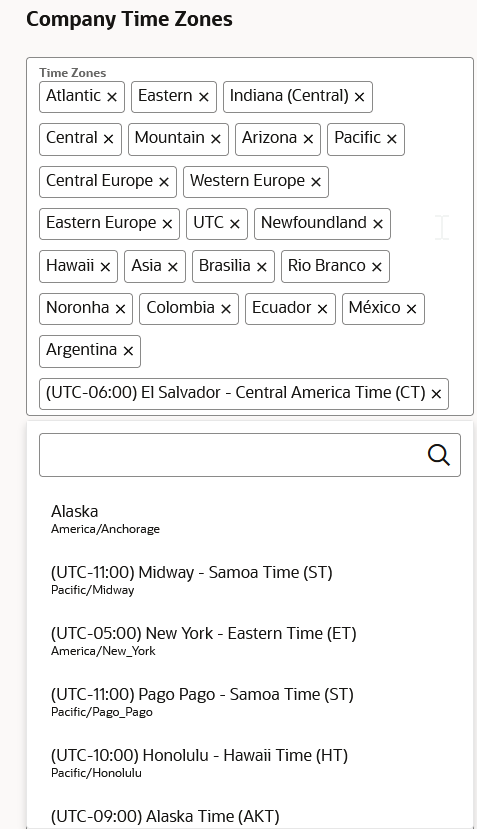
Task: Remove the Newfoundland time zone tag
Action: [x=378, y=224]
